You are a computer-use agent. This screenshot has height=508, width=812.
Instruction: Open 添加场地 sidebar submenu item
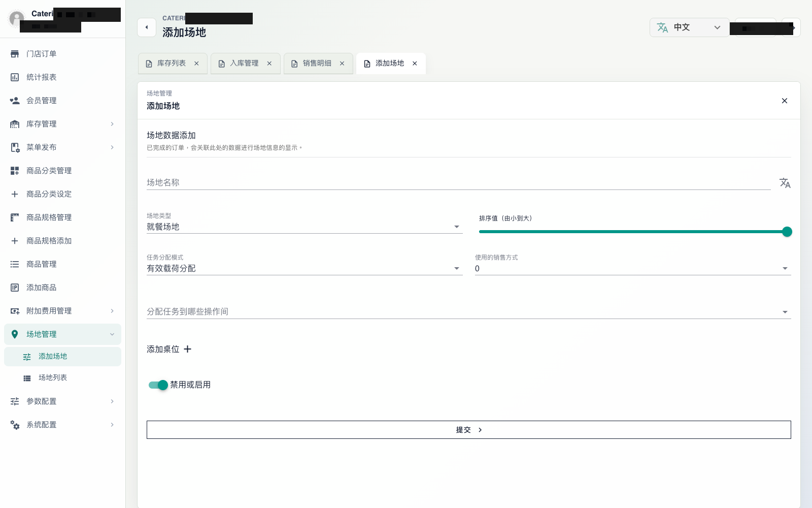(x=62, y=357)
